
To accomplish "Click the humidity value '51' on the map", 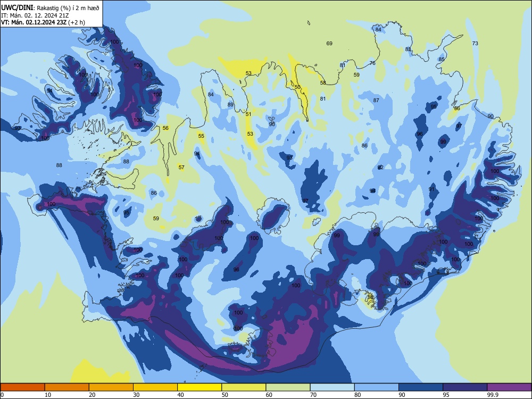I will tap(248, 114).
